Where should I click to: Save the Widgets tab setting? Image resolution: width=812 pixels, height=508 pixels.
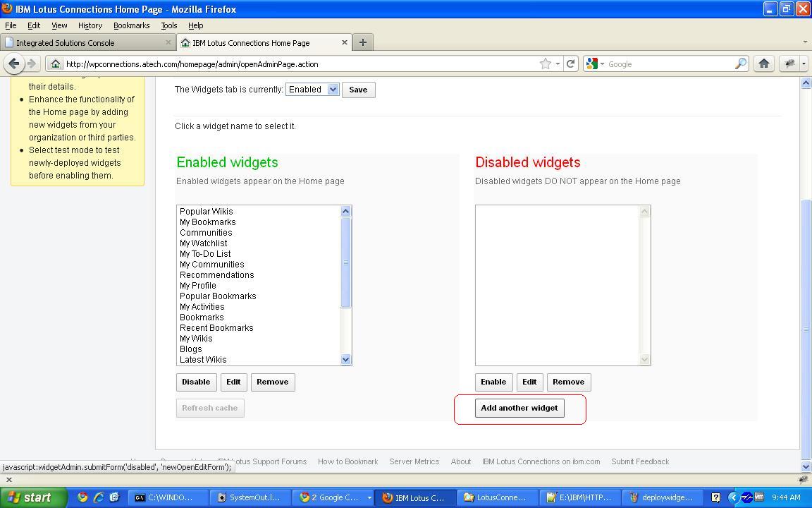(x=358, y=90)
